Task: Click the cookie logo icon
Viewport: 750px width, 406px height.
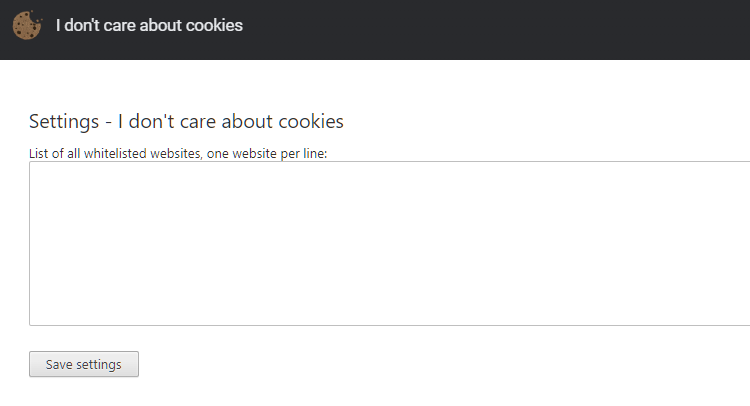Action: coord(27,25)
